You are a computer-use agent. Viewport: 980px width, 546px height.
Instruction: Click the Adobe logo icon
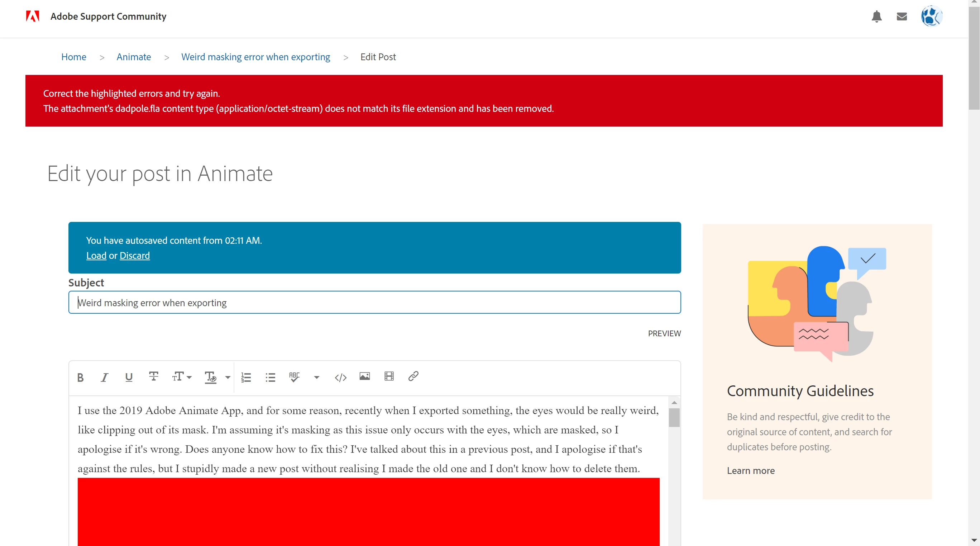[33, 16]
